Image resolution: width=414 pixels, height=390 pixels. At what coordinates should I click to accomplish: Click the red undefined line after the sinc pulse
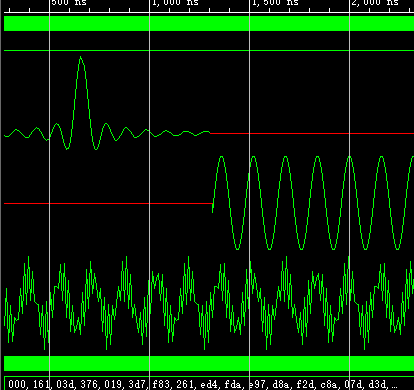click(x=312, y=133)
